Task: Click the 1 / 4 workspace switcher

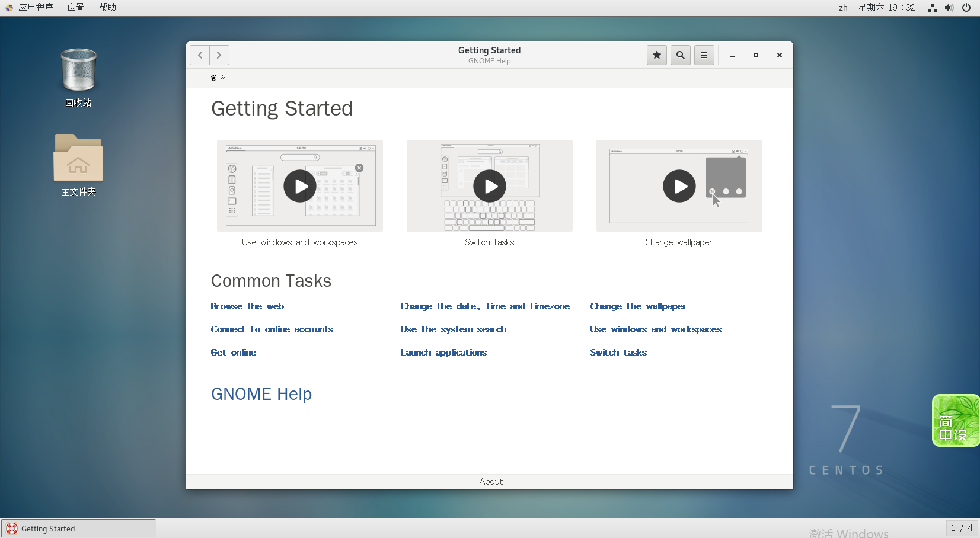Action: [962, 528]
